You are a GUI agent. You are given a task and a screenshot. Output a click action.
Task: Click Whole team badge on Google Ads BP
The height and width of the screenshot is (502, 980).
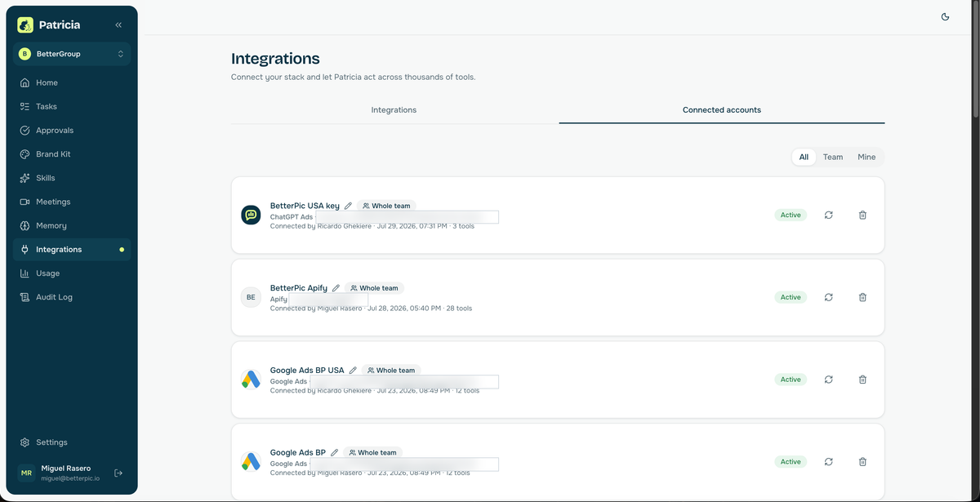coord(372,452)
